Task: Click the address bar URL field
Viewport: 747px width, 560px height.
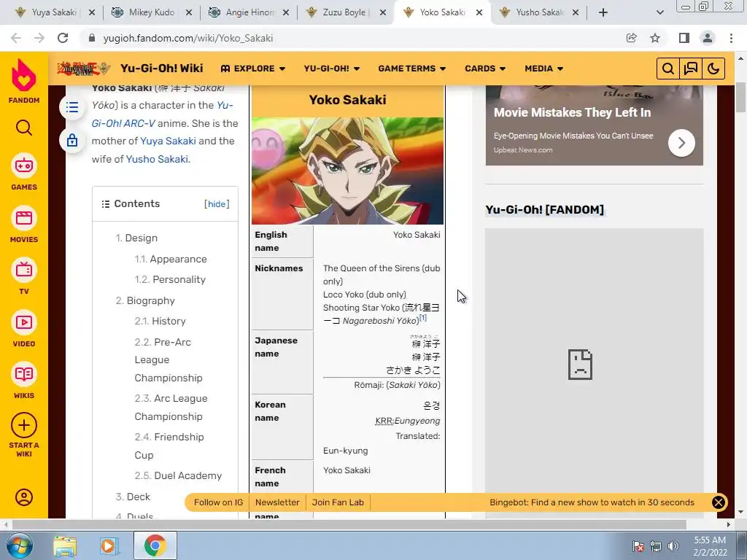Action: coord(352,38)
